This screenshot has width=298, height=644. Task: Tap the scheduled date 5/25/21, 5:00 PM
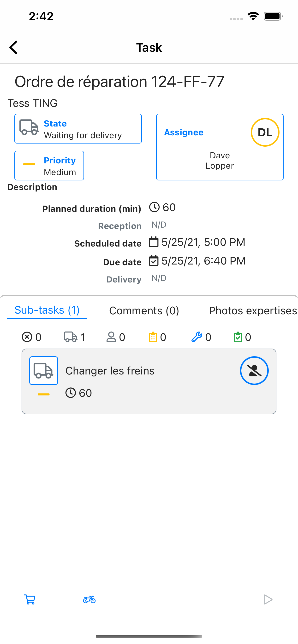pyautogui.click(x=203, y=242)
